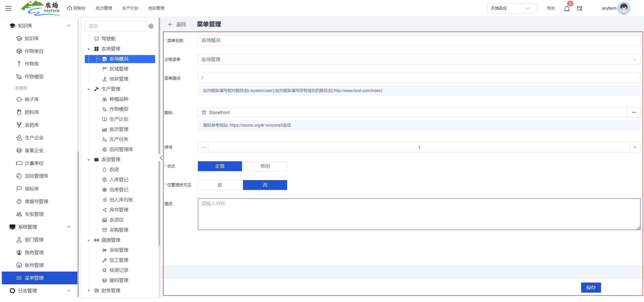Click the settings gear beside search box
The image size is (644, 302).
click(x=151, y=26)
